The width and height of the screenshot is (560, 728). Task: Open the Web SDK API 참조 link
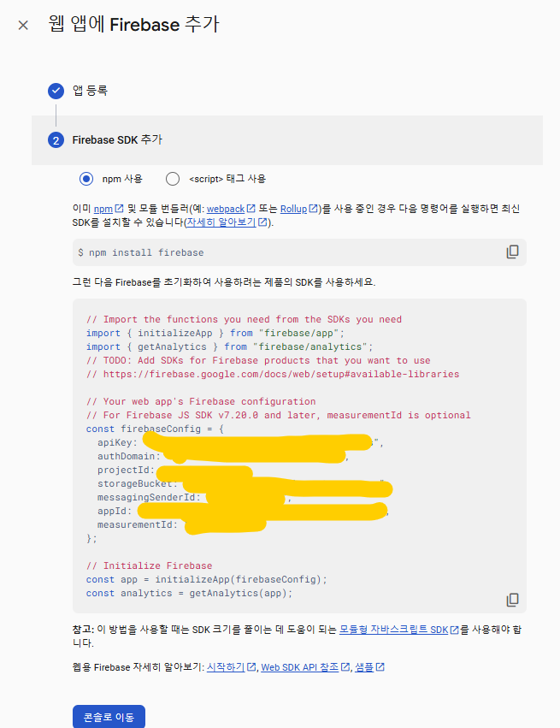(305, 667)
